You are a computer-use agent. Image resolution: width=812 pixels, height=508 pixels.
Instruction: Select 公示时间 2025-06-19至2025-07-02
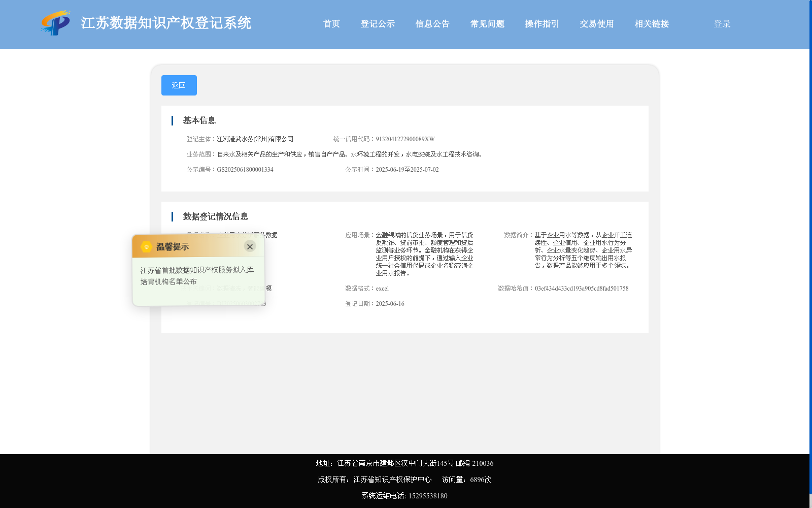pyautogui.click(x=407, y=170)
